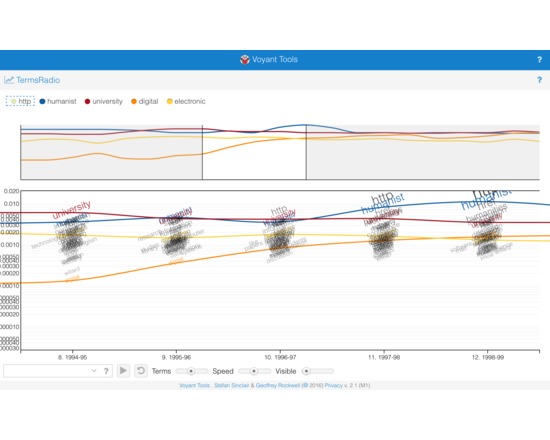The height and width of the screenshot is (440, 550).
Task: Toggle the http legend item
Action: (x=20, y=101)
